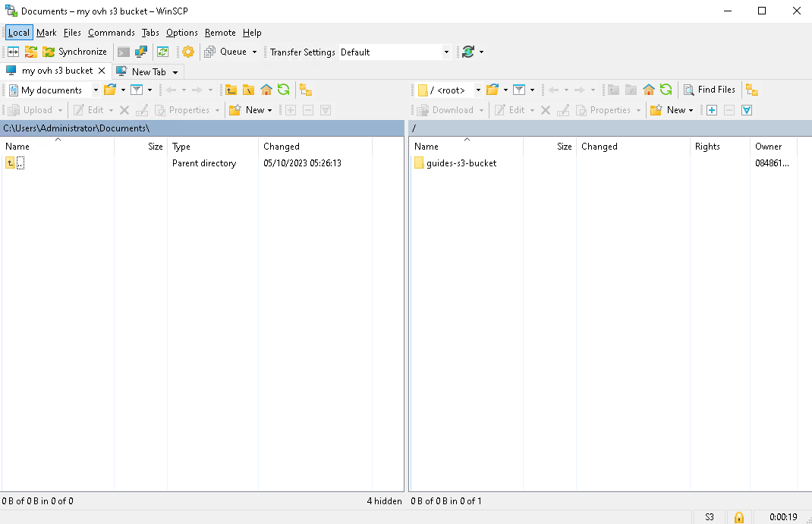This screenshot has width=812, height=524.
Task: Open the Synchronize tool
Action: 76,52
